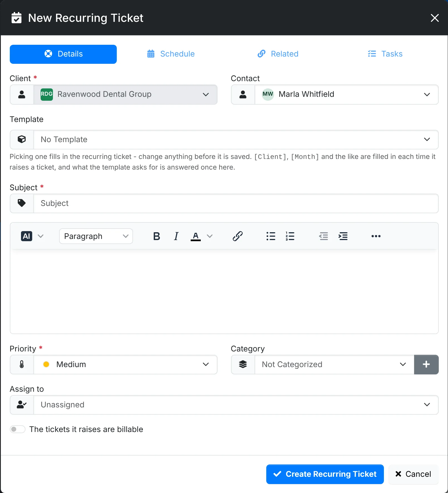
Task: Apply italic formatting in the editor
Action: click(176, 236)
